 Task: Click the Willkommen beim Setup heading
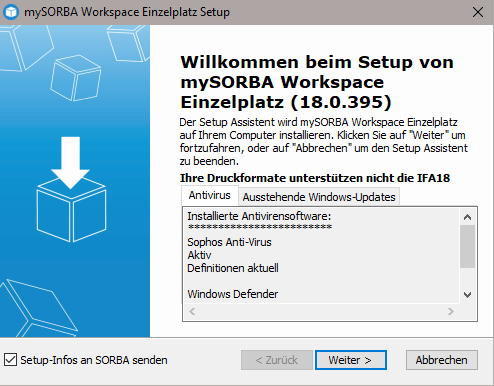(x=317, y=82)
